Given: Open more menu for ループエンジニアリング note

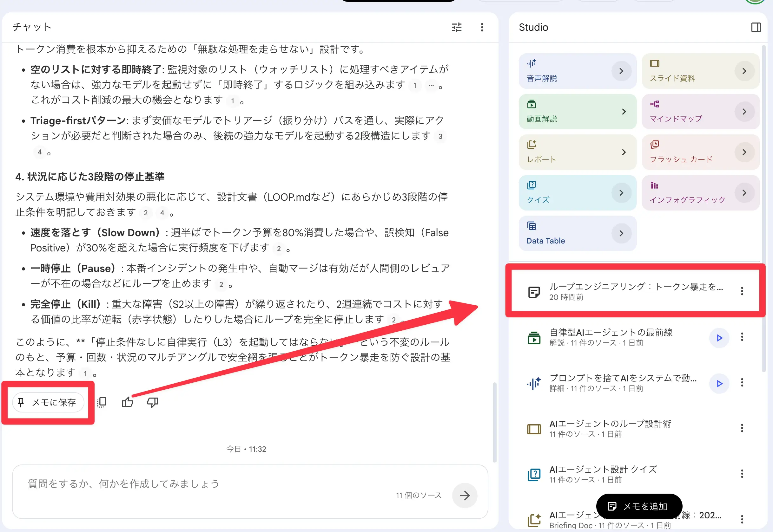Looking at the screenshot, I should point(742,291).
